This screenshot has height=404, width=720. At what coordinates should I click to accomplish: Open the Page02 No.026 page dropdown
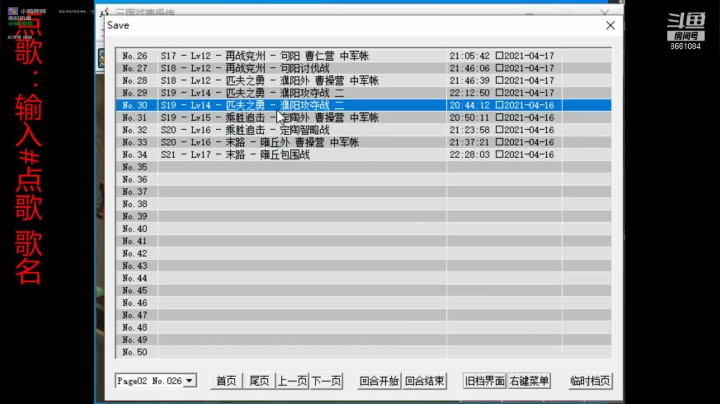point(156,381)
